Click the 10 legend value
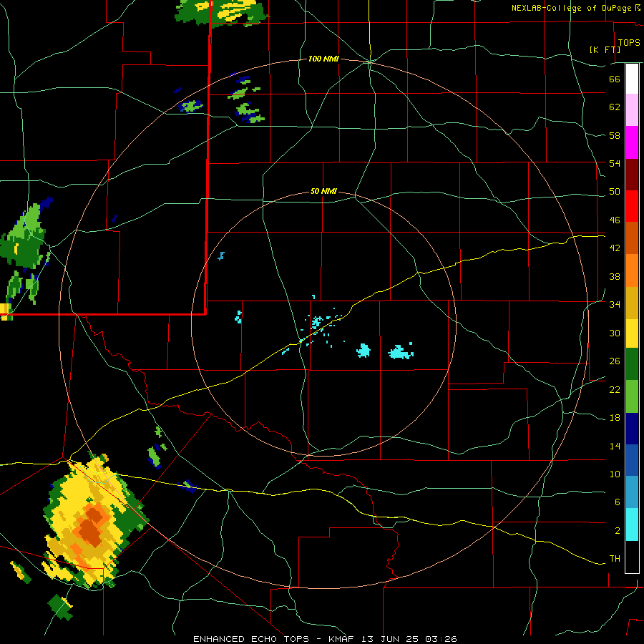The width and height of the screenshot is (644, 644). tap(615, 474)
